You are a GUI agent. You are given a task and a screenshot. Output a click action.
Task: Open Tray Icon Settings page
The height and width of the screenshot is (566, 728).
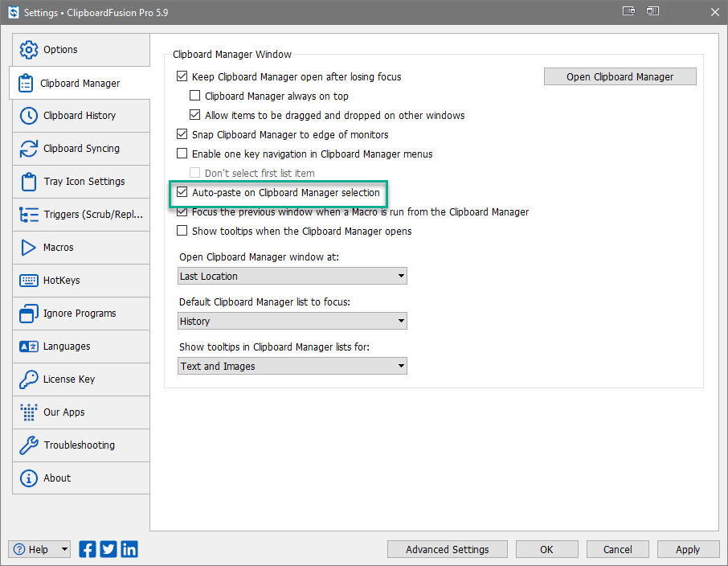point(78,182)
